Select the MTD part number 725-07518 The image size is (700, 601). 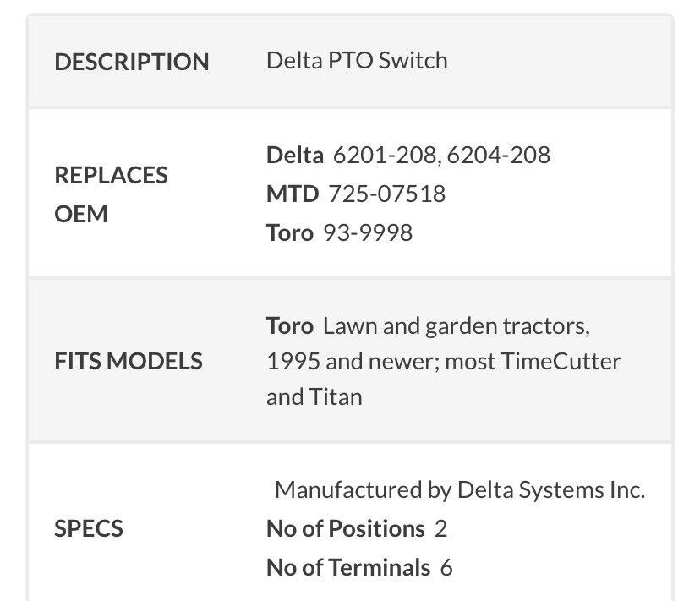386,194
